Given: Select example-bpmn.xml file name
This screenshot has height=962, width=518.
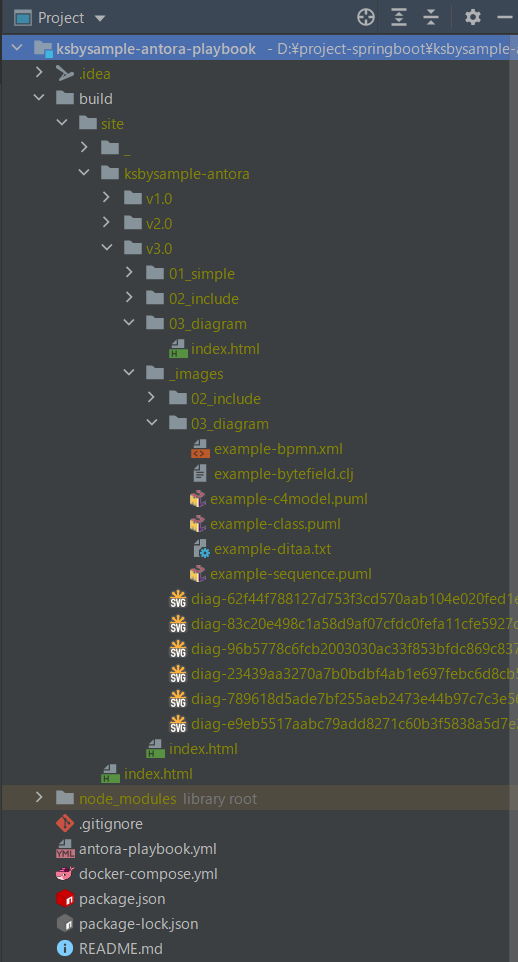Looking at the screenshot, I should pos(278,449).
